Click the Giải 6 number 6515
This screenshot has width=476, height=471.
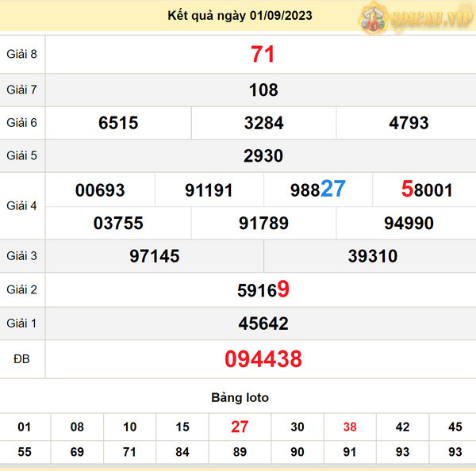point(118,123)
